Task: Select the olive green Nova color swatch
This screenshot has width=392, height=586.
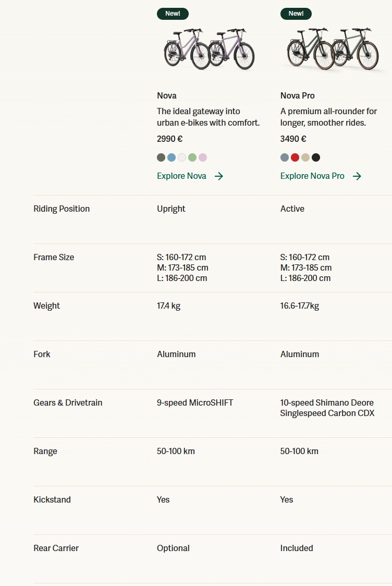Action: [161, 157]
